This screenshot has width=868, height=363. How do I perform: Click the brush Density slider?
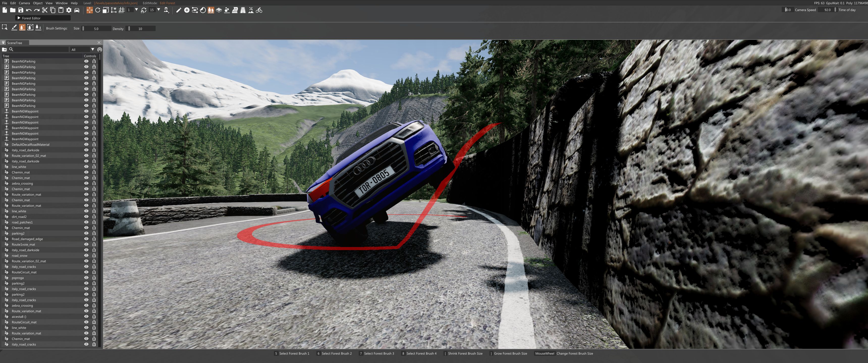141,29
